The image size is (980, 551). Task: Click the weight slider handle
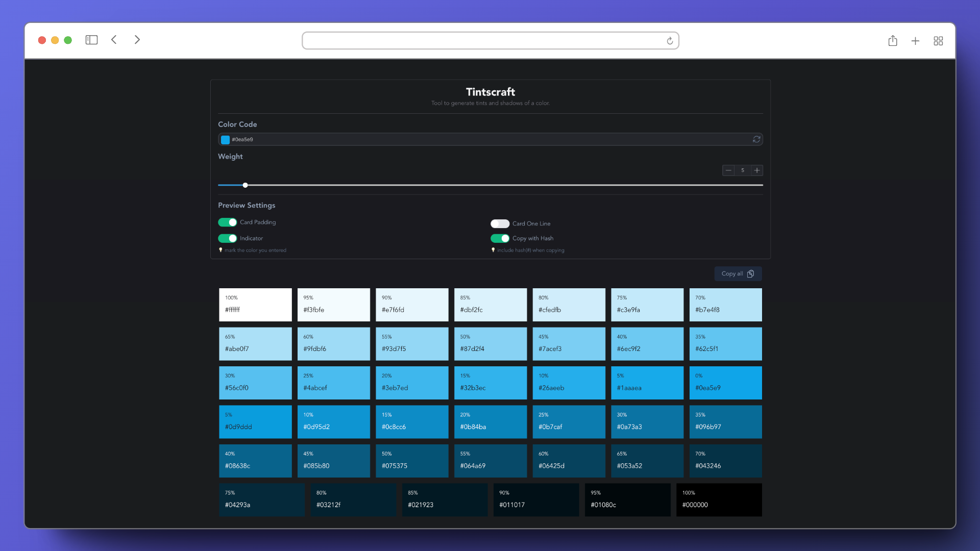tap(245, 185)
